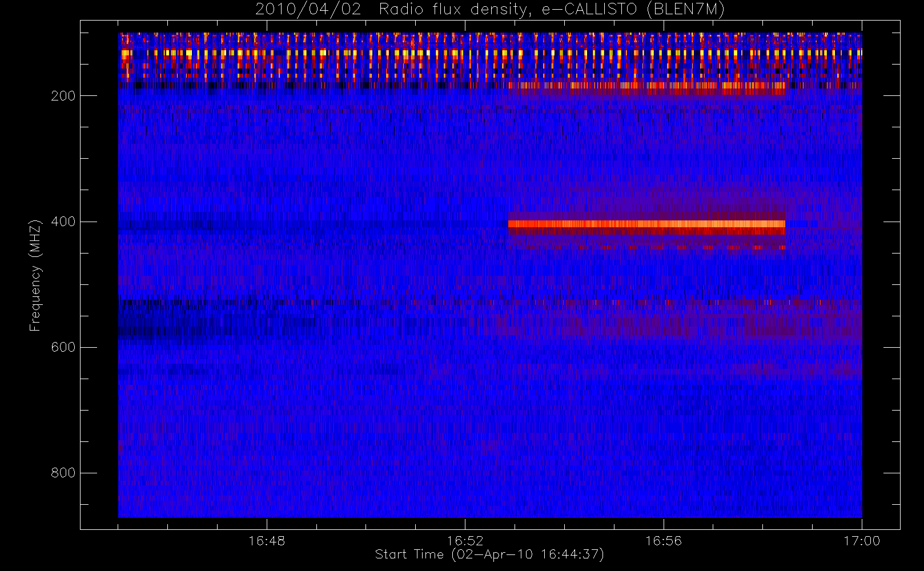
Task: Click the 17:00 time tick label
Action: coord(862,541)
